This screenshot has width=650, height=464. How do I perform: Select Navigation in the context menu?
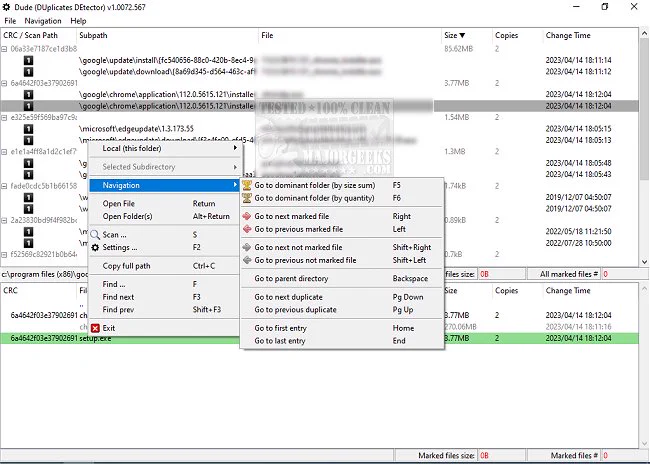point(164,185)
